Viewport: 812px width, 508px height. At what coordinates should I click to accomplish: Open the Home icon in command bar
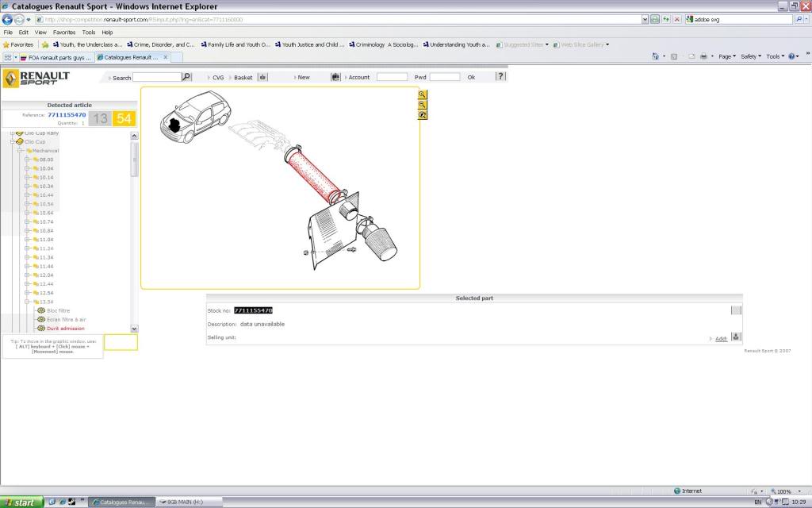(x=656, y=56)
